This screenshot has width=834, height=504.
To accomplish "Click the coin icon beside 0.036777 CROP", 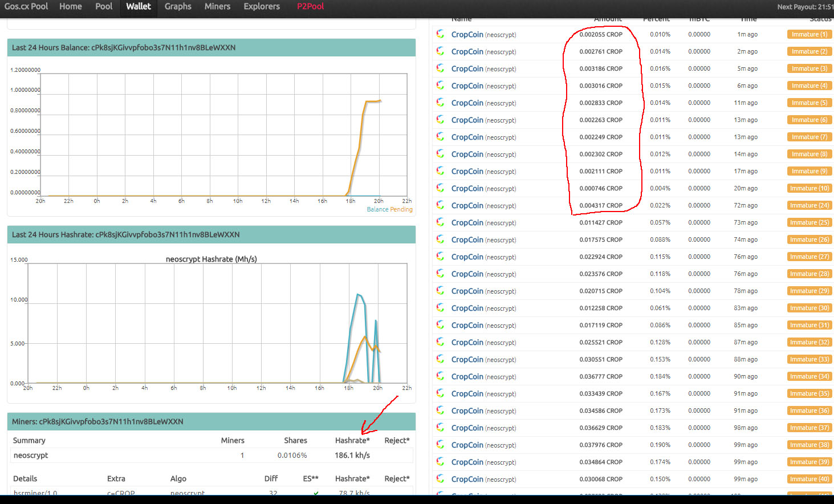I will [x=440, y=376].
